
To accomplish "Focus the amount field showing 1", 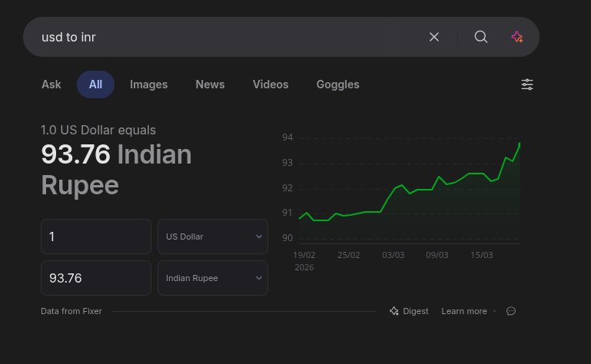I will pos(96,237).
